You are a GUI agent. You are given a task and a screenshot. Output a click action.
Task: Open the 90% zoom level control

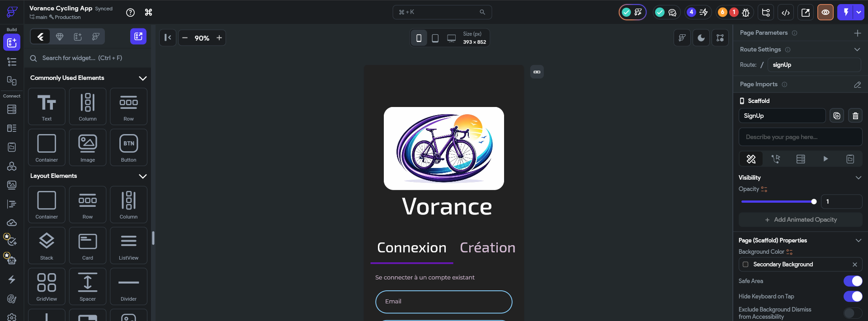pyautogui.click(x=202, y=38)
